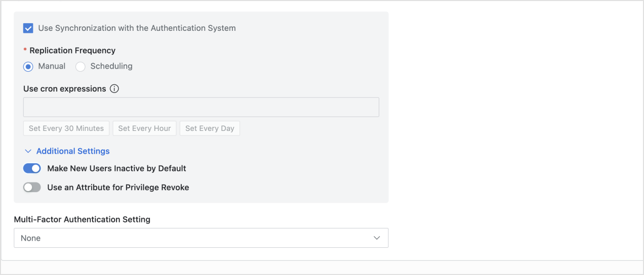Image resolution: width=644 pixels, height=275 pixels.
Task: Click the Use an Attribute for Privilege Revoke label
Action: [x=118, y=188]
